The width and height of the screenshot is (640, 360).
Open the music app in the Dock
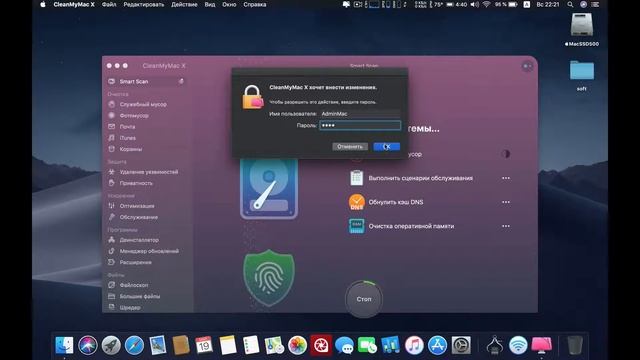click(x=414, y=345)
